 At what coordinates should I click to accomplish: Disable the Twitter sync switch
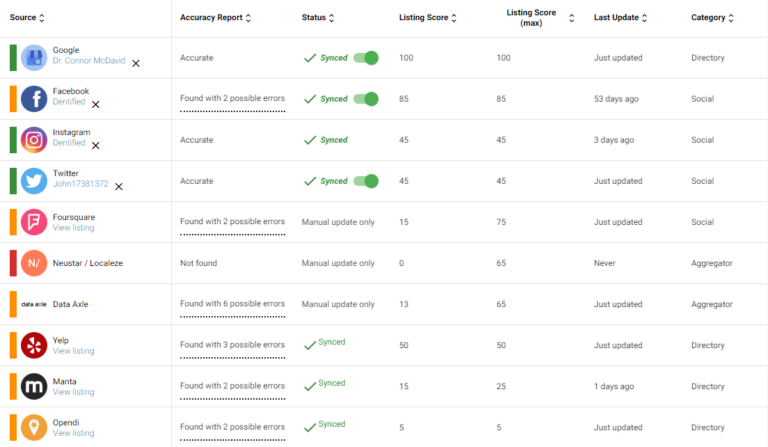[366, 181]
